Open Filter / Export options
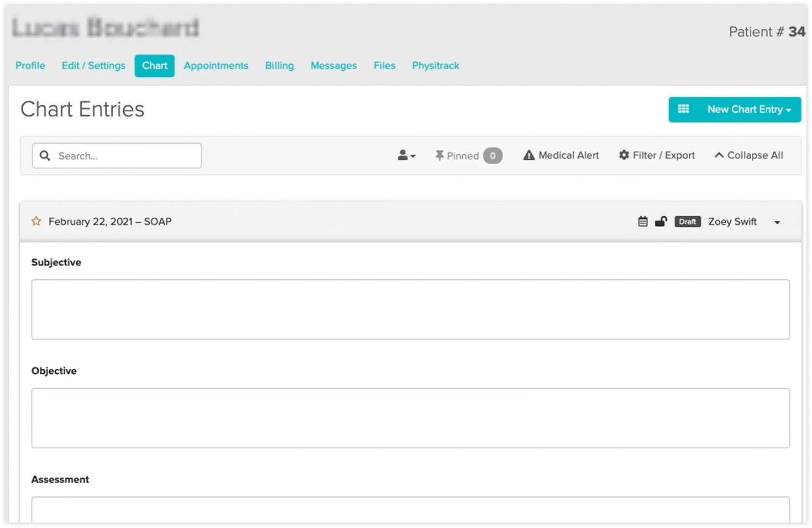This screenshot has width=812, height=528. (x=657, y=155)
